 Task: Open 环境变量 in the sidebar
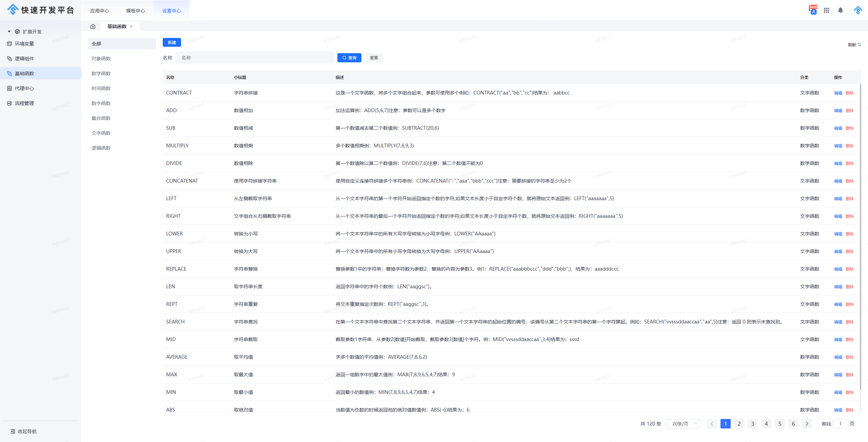[x=24, y=44]
